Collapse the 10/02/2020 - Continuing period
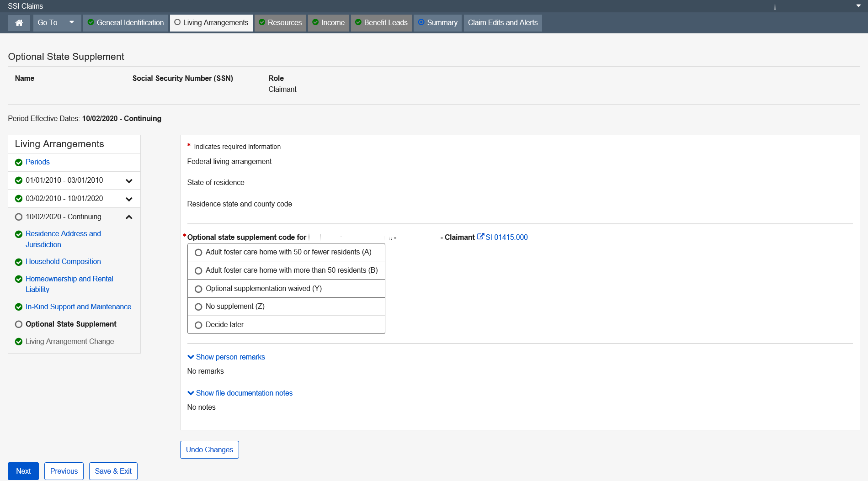 [x=129, y=217]
